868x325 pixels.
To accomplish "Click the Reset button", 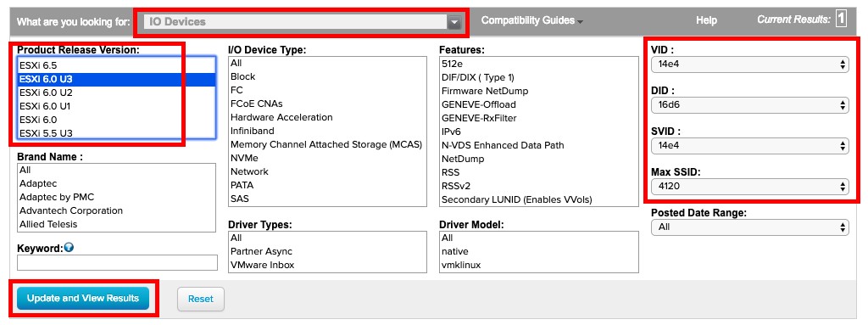I will pos(200,299).
